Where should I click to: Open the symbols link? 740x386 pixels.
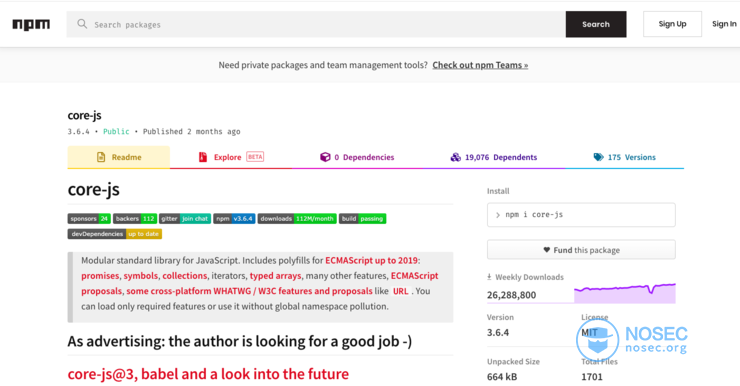[141, 276]
